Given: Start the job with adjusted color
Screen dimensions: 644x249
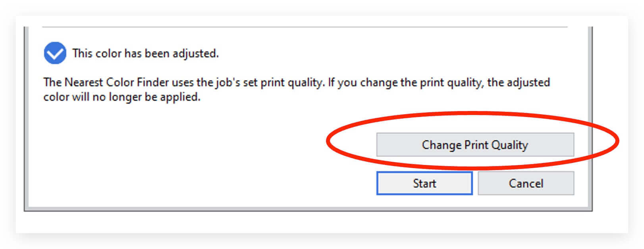Looking at the screenshot, I should click(424, 183).
